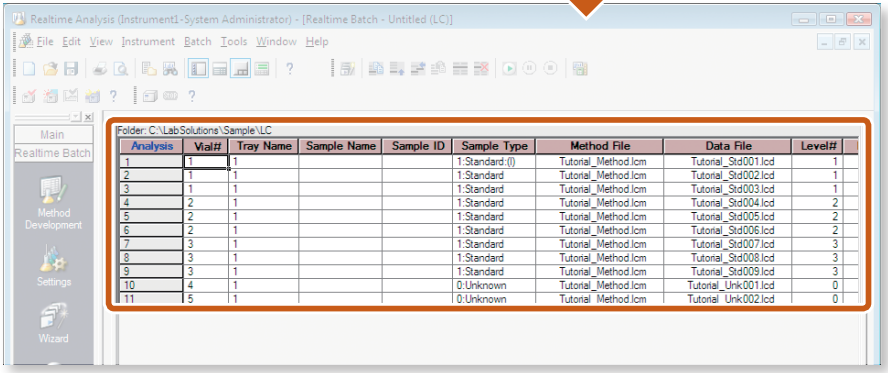Select the Tutorial_Std001.lcd data file cell
This screenshot has width=889, height=374.
[x=728, y=162]
